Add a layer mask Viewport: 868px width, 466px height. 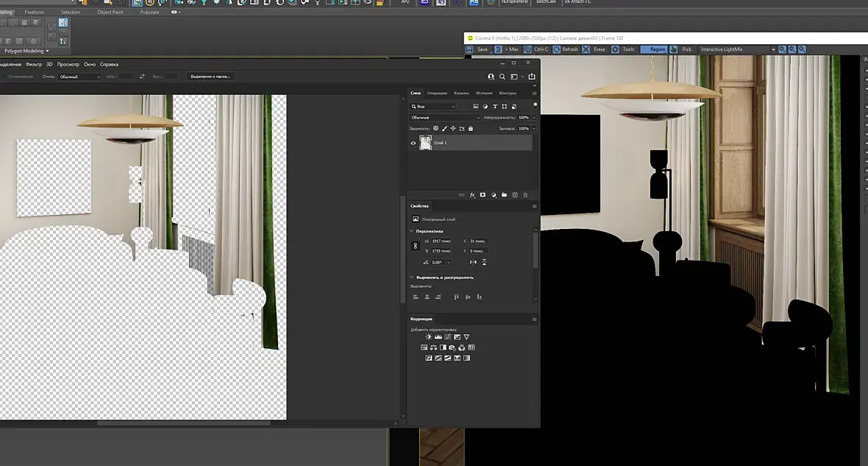coord(483,195)
